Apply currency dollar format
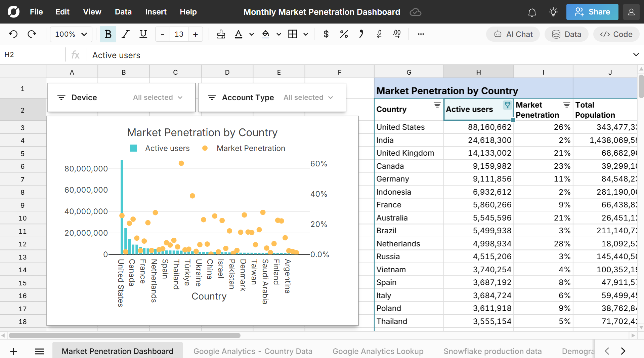Image resolution: width=644 pixels, height=358 pixels. [326, 34]
